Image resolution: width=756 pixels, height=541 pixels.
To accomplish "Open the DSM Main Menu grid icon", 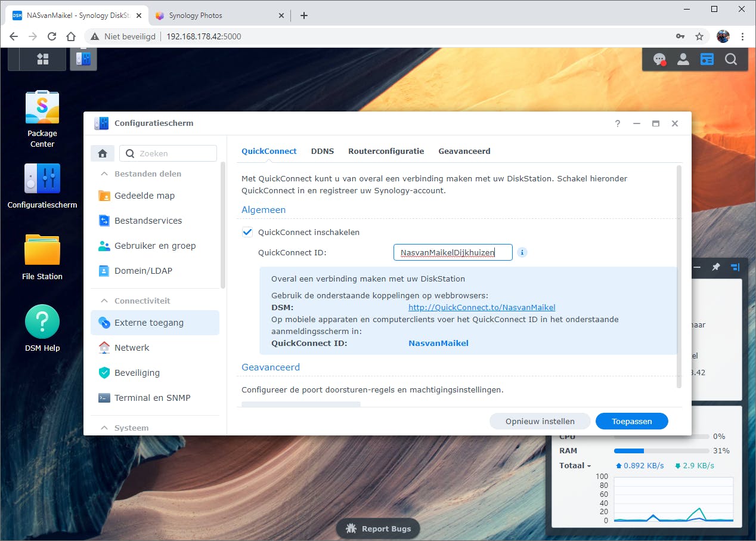I will tap(42, 59).
